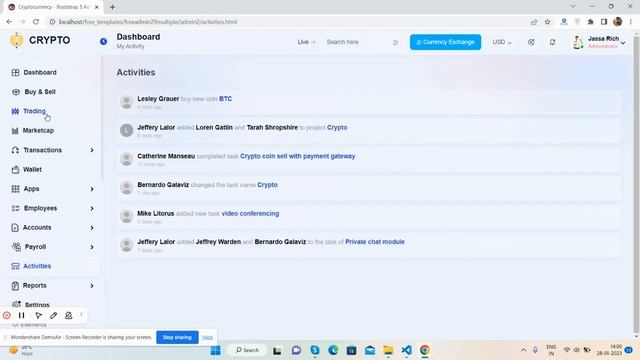Click the Buy & Sell icon
The width and height of the screenshot is (640, 360).
point(16,92)
